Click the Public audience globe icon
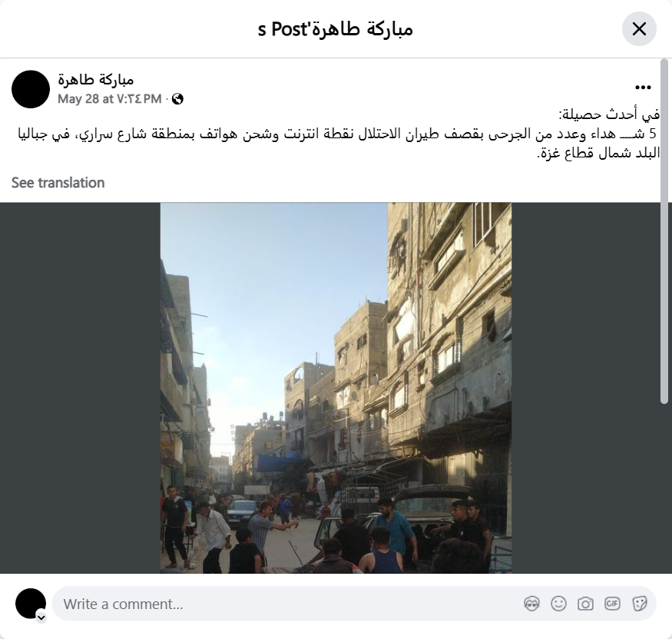 tap(177, 99)
